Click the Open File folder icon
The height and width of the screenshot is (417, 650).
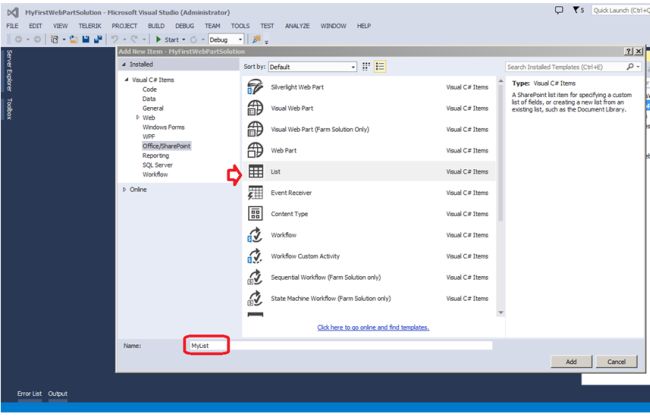click(x=73, y=39)
